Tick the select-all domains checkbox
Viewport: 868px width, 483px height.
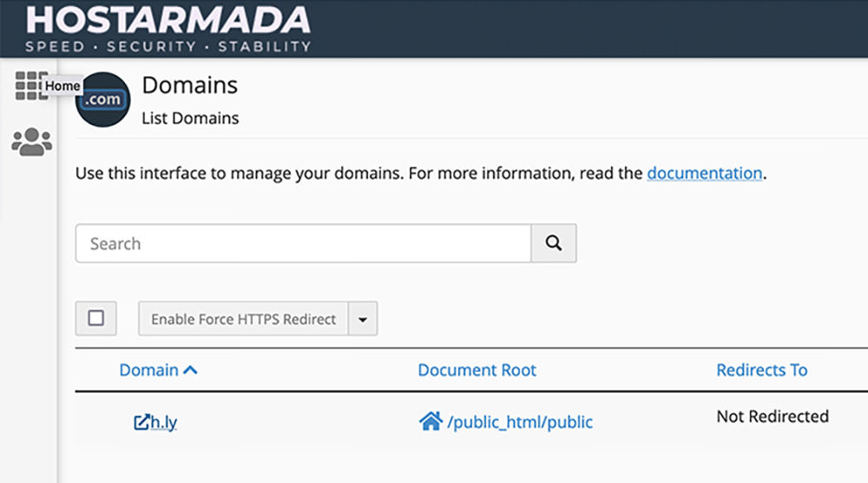point(95,319)
